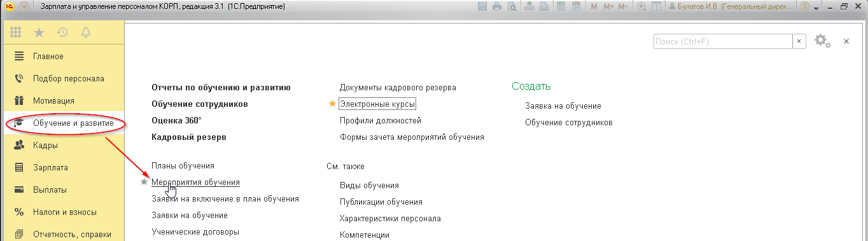Open the Зарплата section
This screenshot has width=868, height=241.
[64, 167]
